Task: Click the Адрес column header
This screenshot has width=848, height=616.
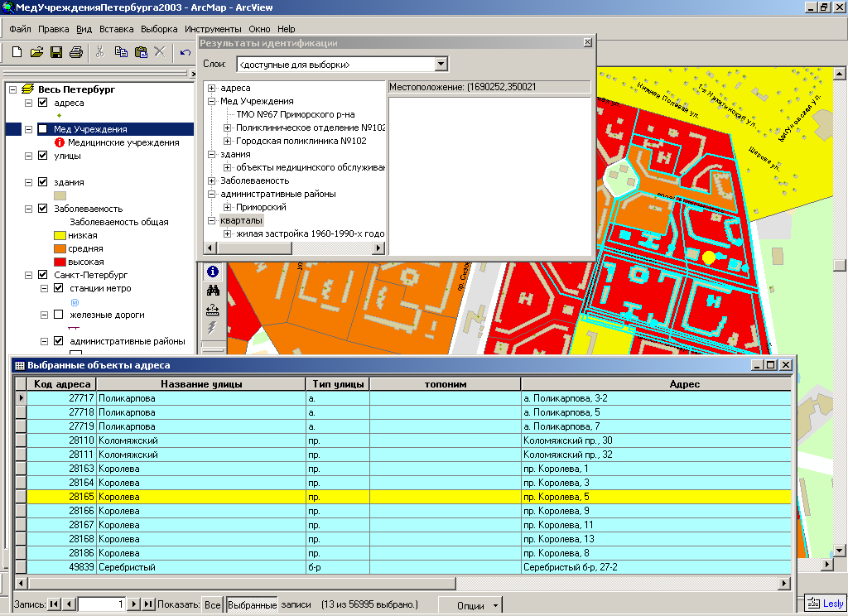Action: coord(656,384)
